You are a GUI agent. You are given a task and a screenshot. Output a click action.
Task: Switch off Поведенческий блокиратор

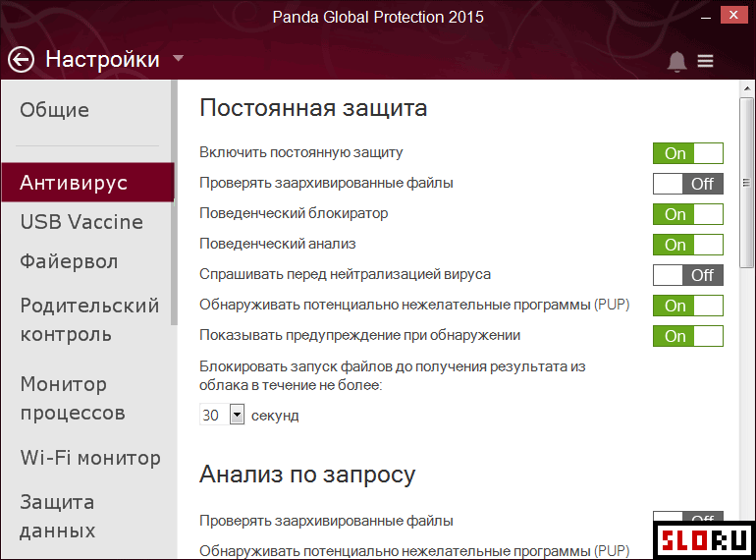(x=687, y=214)
